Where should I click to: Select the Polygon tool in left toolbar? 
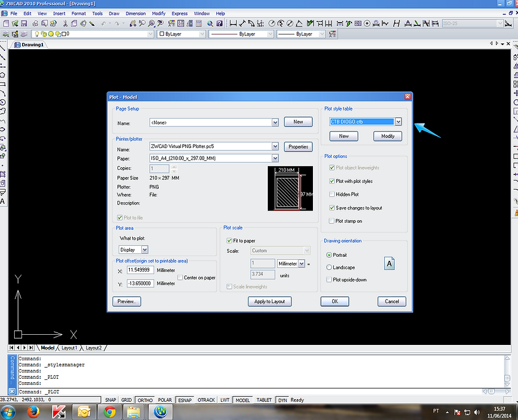click(3, 75)
